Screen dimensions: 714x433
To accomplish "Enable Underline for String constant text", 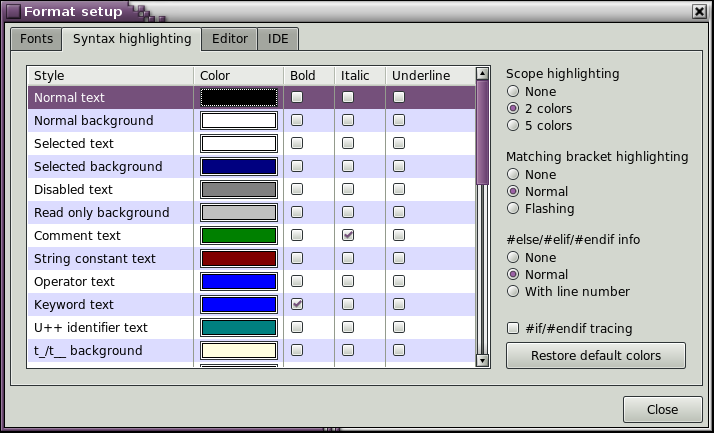I will [399, 259].
